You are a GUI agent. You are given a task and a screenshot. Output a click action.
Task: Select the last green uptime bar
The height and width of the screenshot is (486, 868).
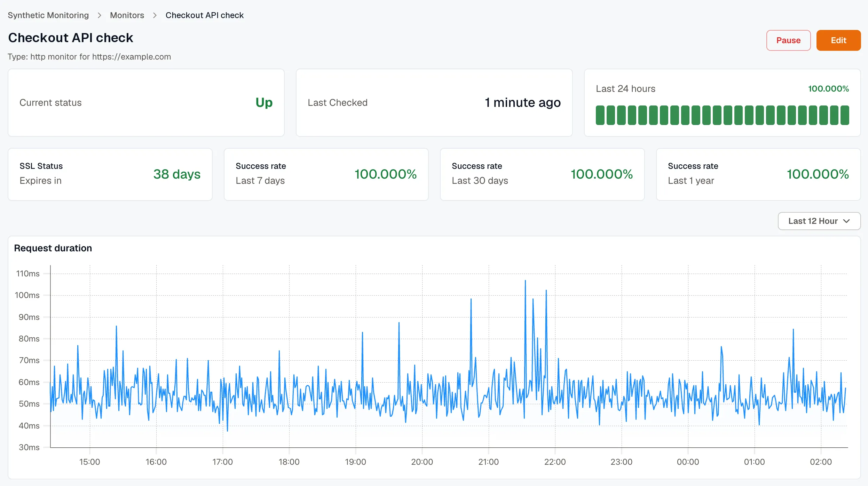(845, 115)
